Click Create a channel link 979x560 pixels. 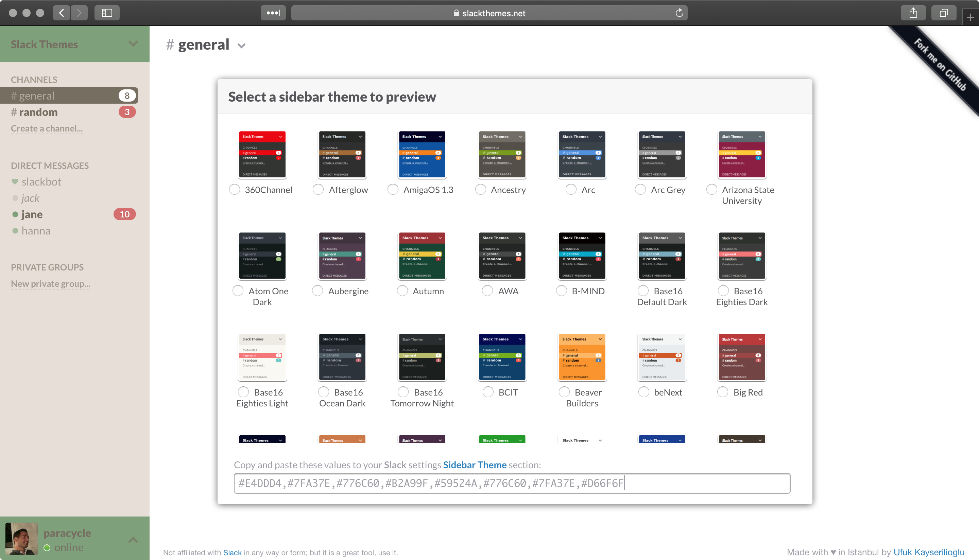pyautogui.click(x=47, y=128)
